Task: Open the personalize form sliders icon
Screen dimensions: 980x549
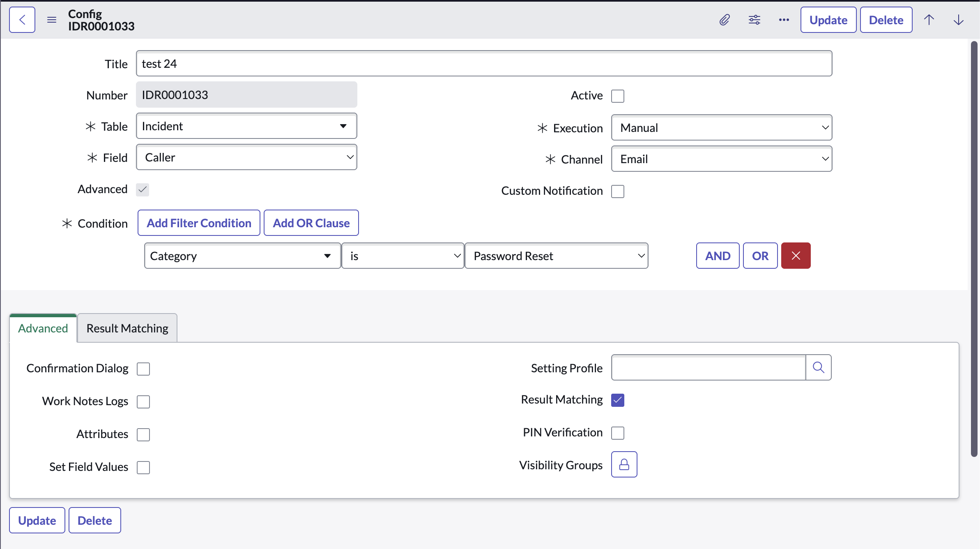Action: pyautogui.click(x=755, y=20)
